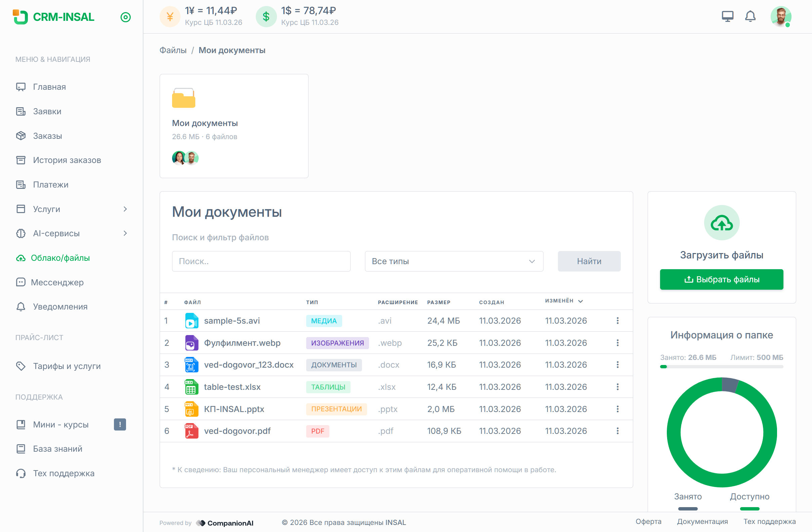Viewport: 812px width, 532px height.
Task: Click the monitor display icon in header
Action: [x=727, y=16]
